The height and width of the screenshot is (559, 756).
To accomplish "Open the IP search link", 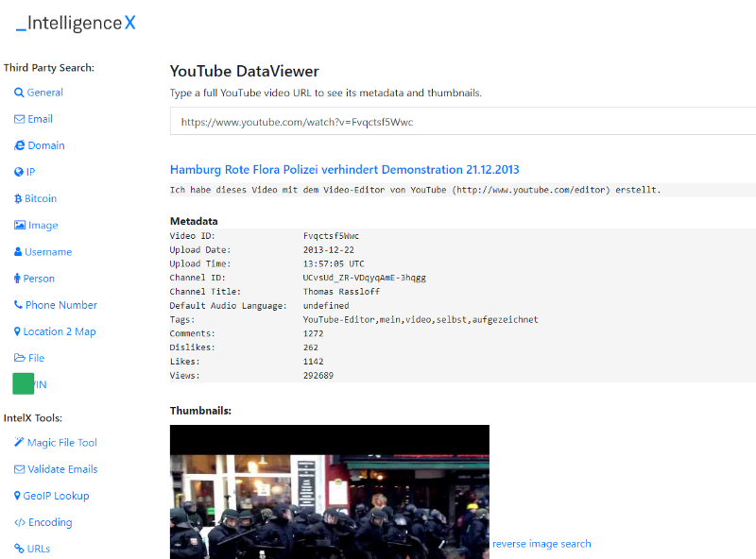I will tap(30, 172).
